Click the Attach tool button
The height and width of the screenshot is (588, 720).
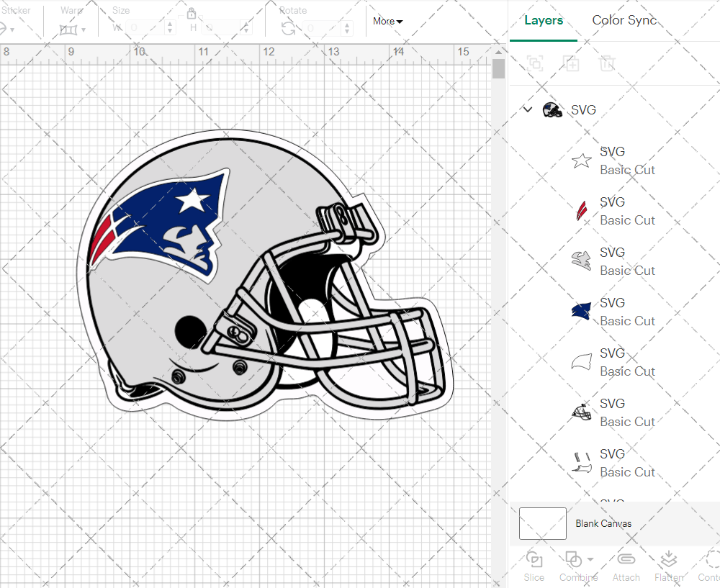pos(626,567)
